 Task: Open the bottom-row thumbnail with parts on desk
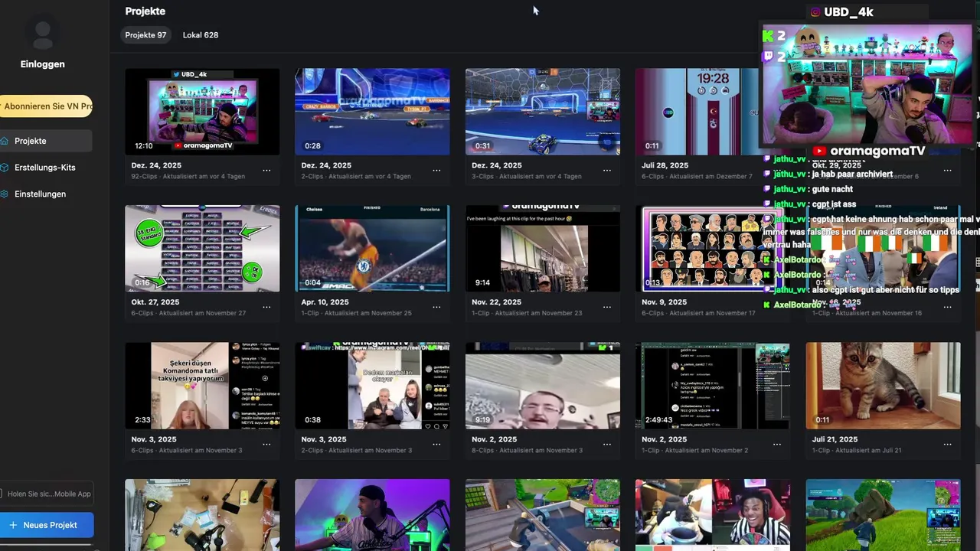(202, 515)
